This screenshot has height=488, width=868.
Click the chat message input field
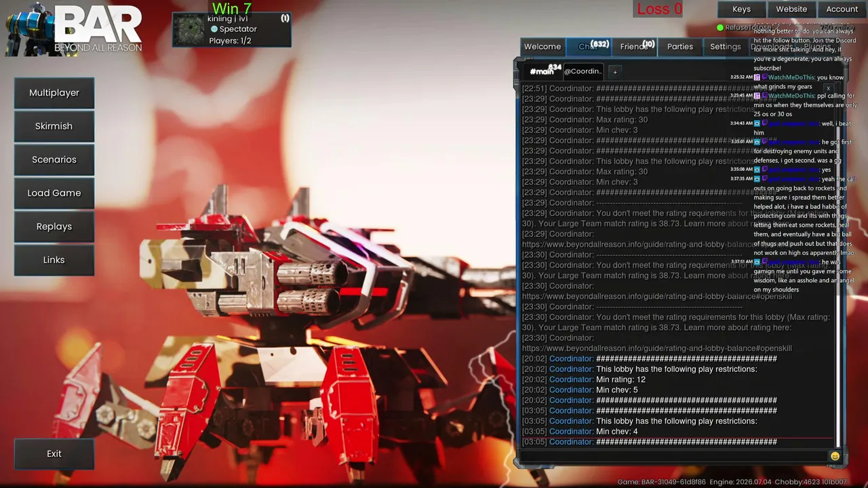coord(673,456)
